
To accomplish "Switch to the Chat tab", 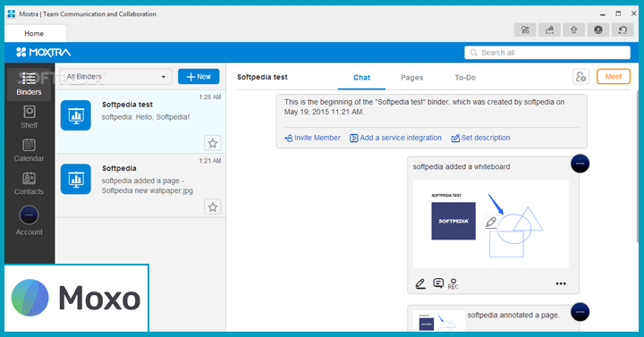I will [x=361, y=78].
